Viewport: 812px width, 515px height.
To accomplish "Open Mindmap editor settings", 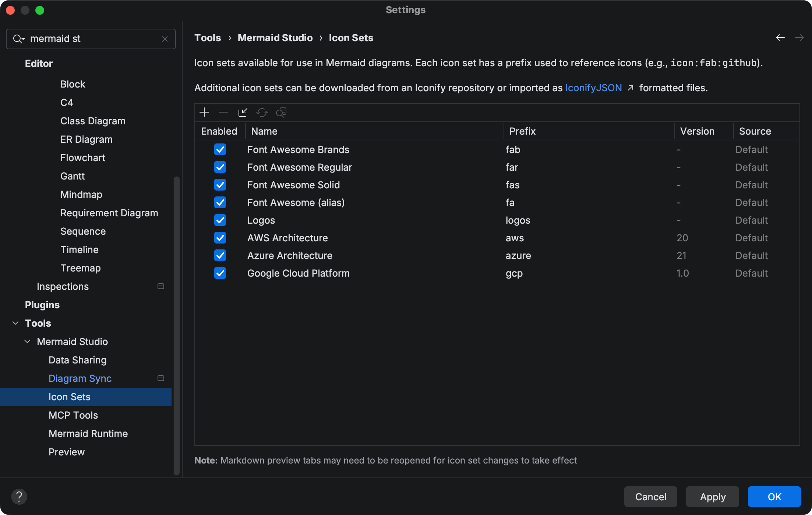I will tap(81, 194).
